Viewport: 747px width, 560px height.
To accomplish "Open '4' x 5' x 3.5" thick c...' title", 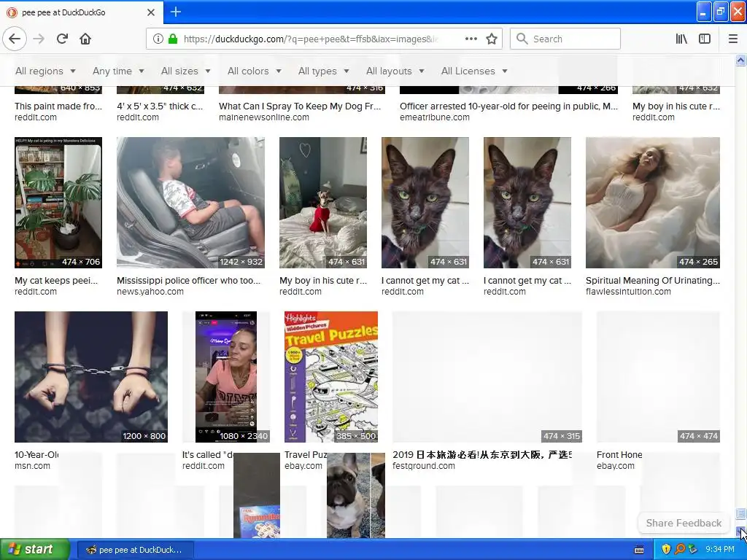I will pos(160,106).
